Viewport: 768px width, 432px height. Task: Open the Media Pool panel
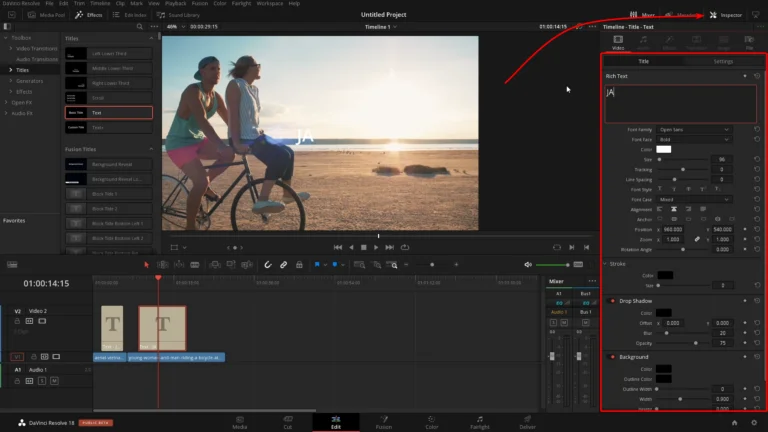click(47, 15)
